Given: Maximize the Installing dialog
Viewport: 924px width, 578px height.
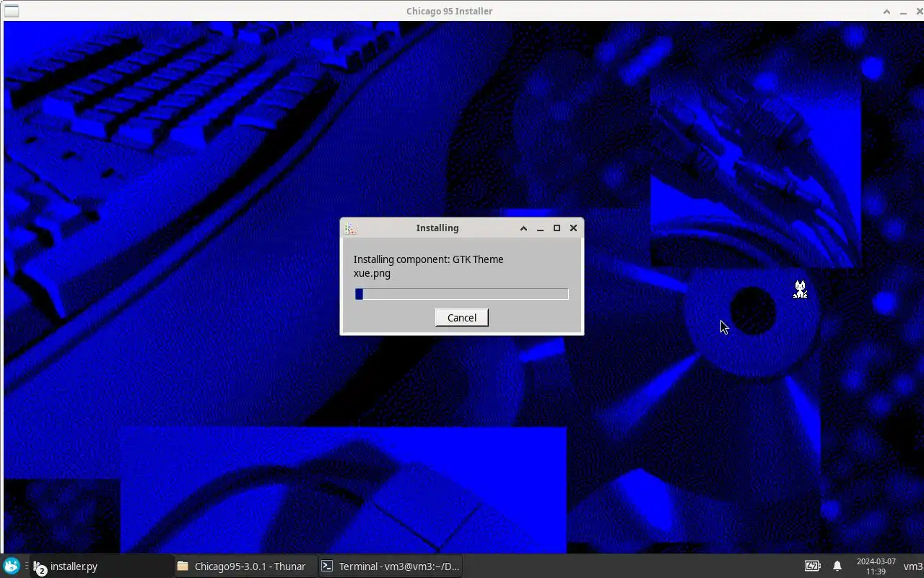Looking at the screenshot, I should [x=557, y=228].
